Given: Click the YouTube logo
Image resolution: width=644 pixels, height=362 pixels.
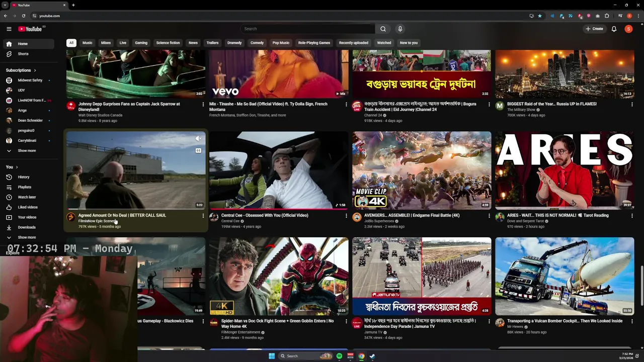Looking at the screenshot, I should pyautogui.click(x=30, y=29).
